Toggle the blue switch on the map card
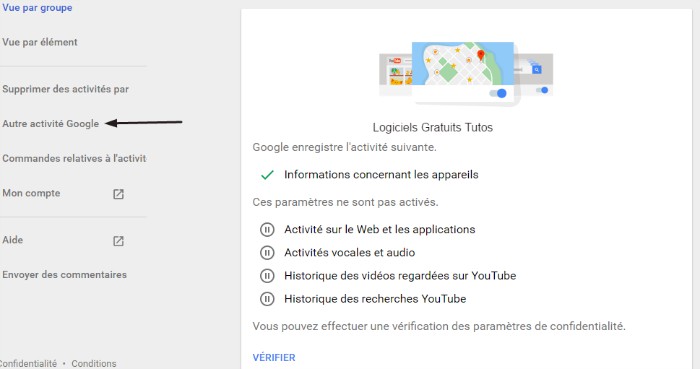The width and height of the screenshot is (700, 369). 498,93
